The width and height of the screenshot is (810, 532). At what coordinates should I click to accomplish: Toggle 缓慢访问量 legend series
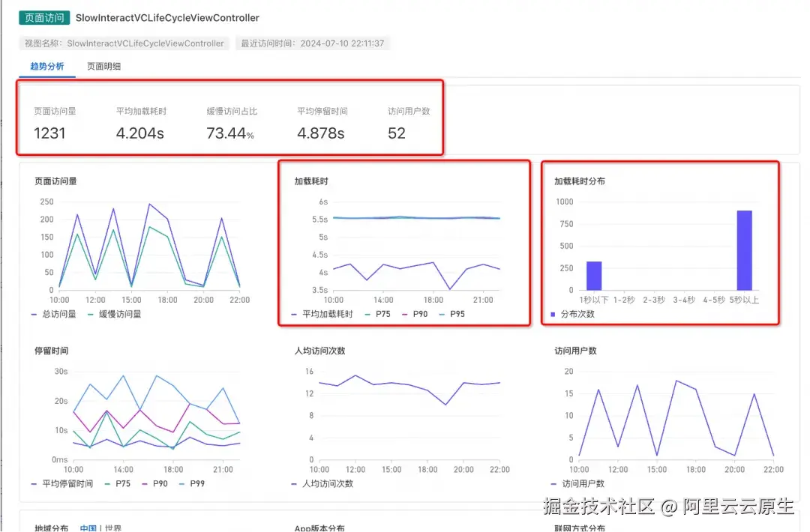[x=115, y=314]
